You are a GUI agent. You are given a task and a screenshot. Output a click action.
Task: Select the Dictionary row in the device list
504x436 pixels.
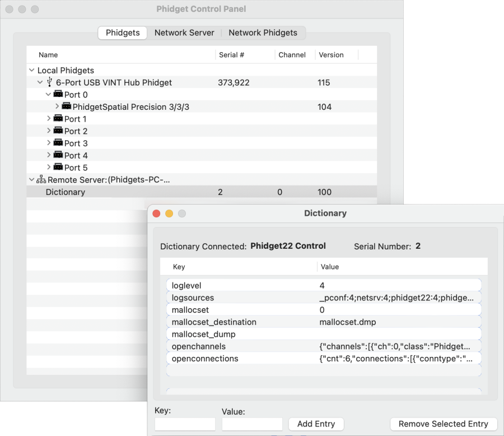[66, 192]
